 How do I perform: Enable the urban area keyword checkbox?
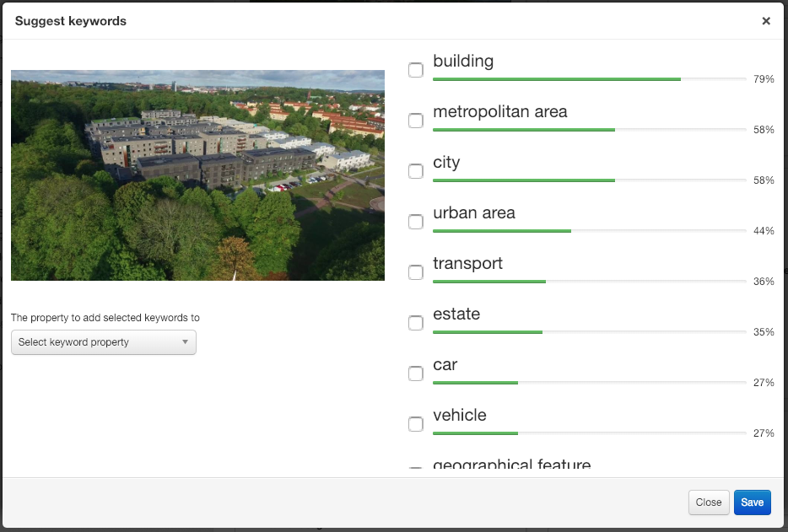click(416, 222)
